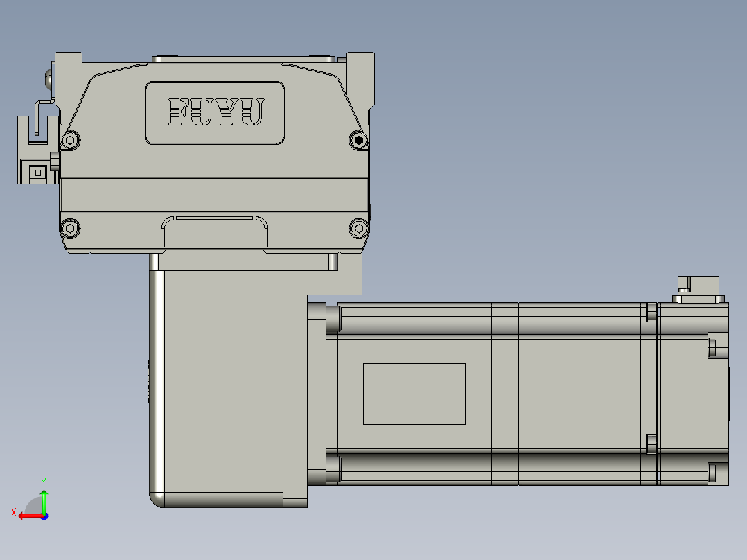Select the upper-left screw beside the FUYU cover
The width and height of the screenshot is (747, 560).
(x=71, y=140)
